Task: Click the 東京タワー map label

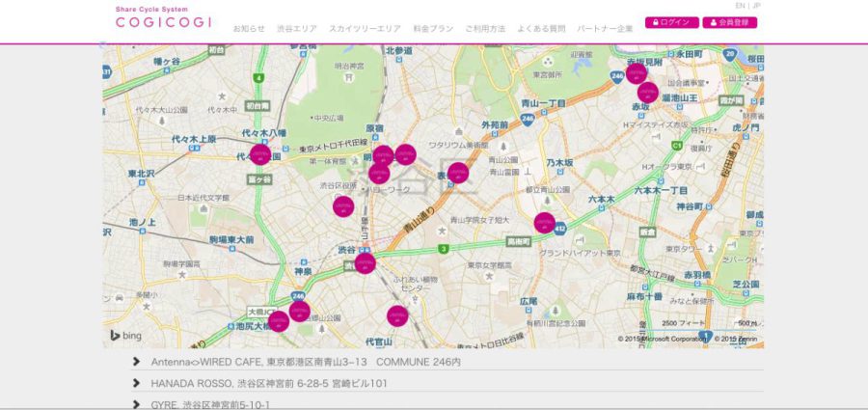Action: (684, 249)
